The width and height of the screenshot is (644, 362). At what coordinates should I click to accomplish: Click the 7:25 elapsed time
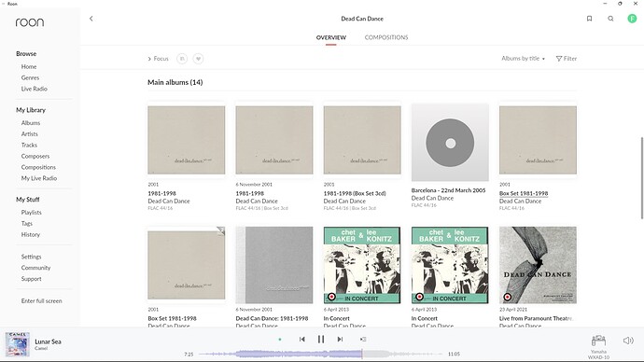[189, 354]
